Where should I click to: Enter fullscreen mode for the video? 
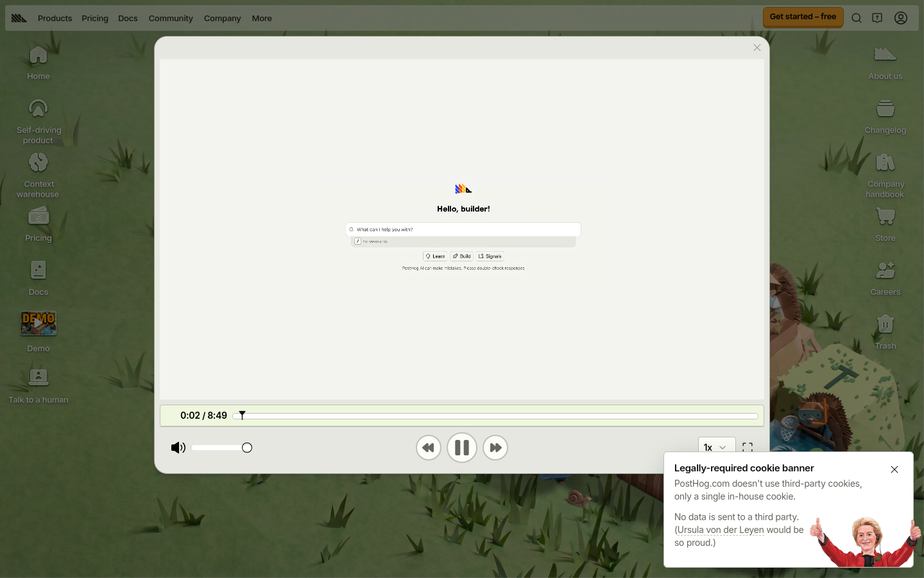(x=748, y=447)
